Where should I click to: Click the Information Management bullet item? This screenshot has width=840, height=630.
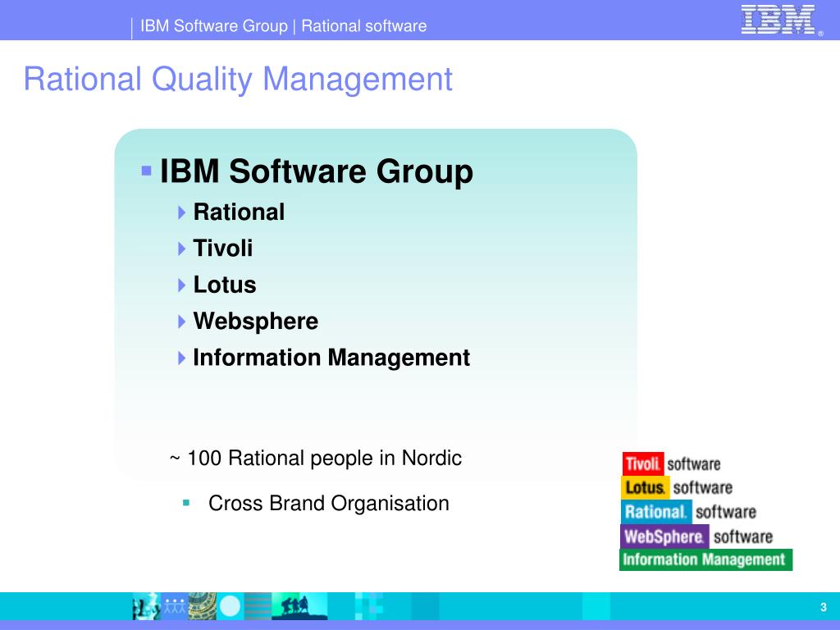click(331, 358)
